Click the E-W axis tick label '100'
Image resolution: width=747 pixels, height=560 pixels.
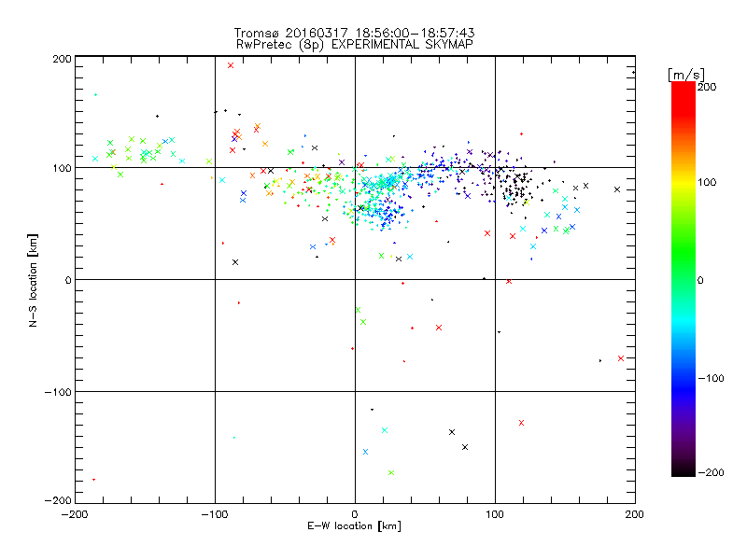495,514
